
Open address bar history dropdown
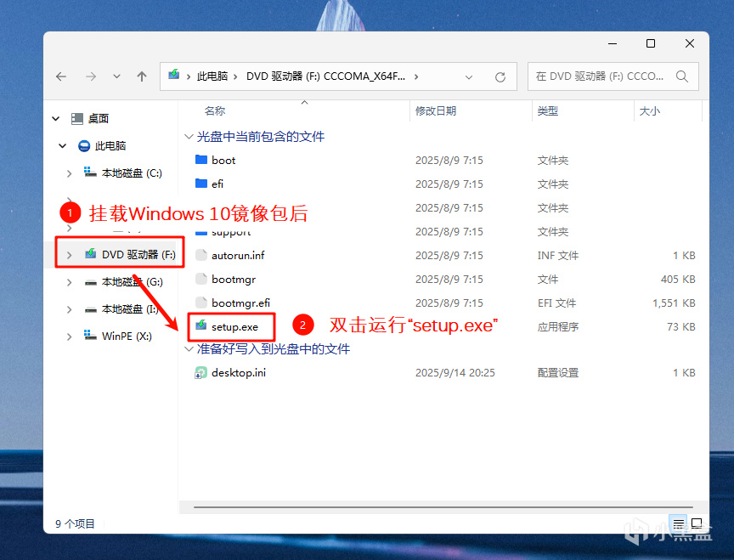[469, 77]
